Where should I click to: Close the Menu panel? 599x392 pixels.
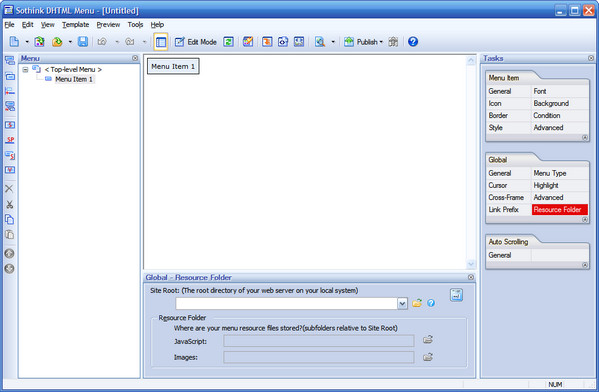coord(135,58)
